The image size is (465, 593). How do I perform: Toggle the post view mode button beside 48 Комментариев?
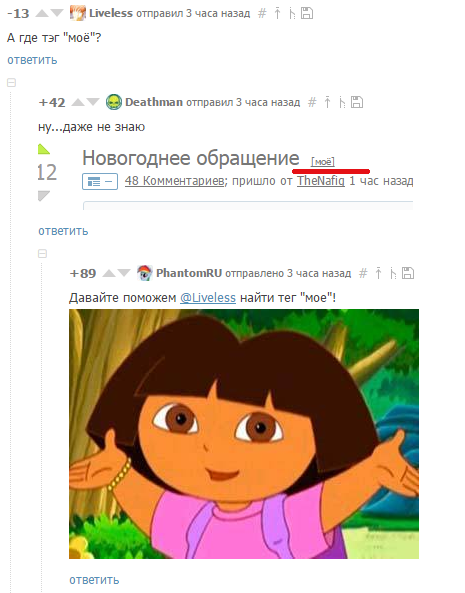100,182
